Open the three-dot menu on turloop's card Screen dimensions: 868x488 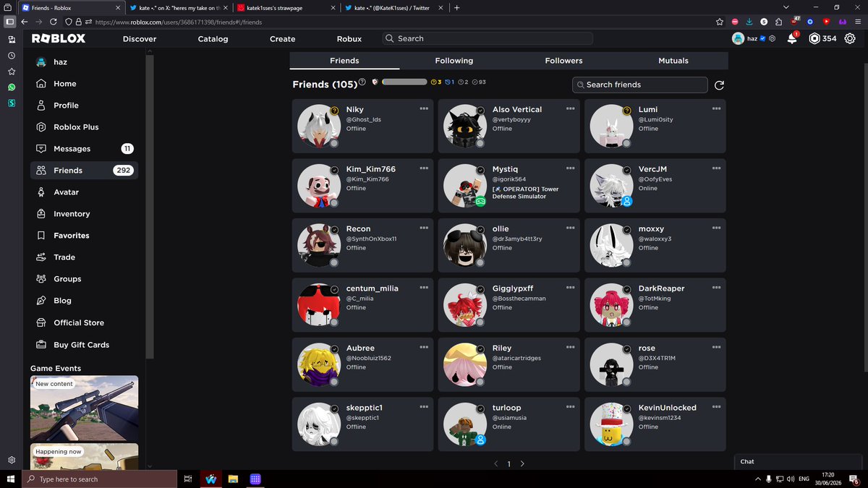tap(570, 407)
